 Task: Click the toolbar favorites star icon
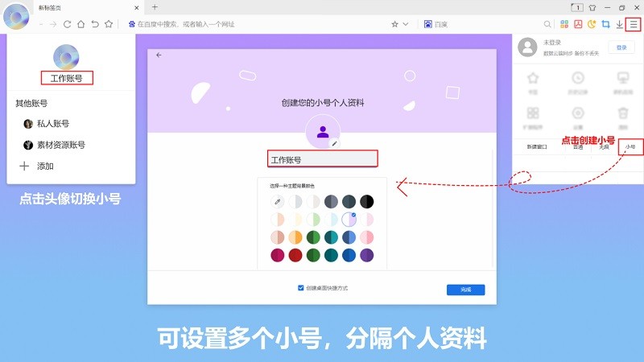pos(109,24)
